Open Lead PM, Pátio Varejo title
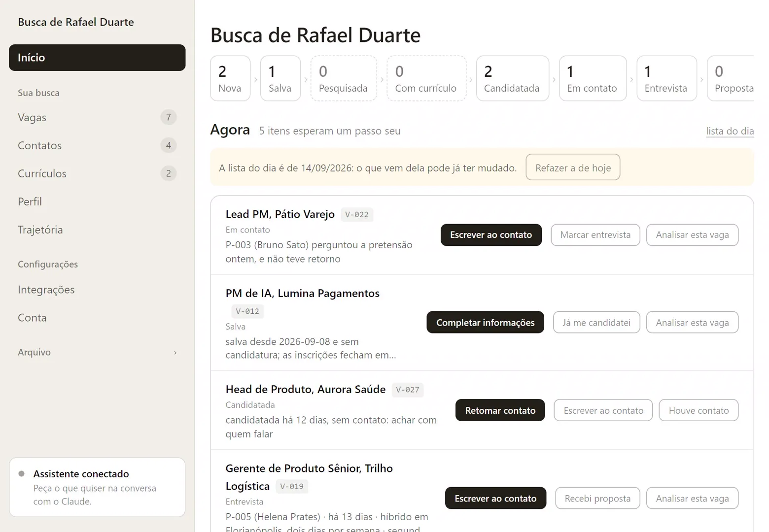 click(280, 214)
